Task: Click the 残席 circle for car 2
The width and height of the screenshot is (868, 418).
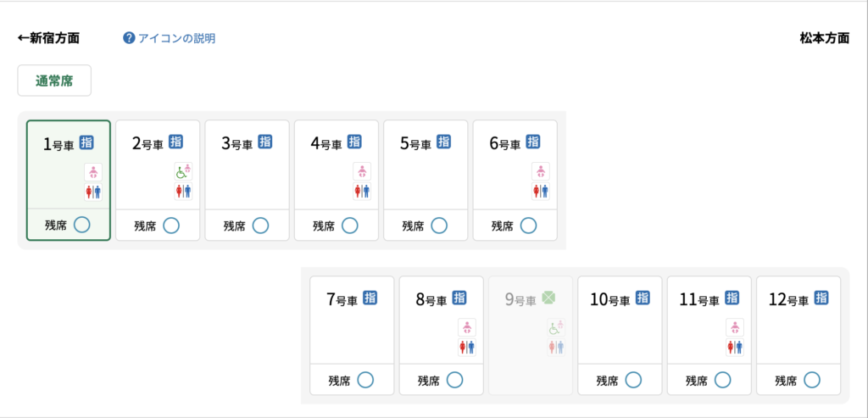Action: click(171, 226)
